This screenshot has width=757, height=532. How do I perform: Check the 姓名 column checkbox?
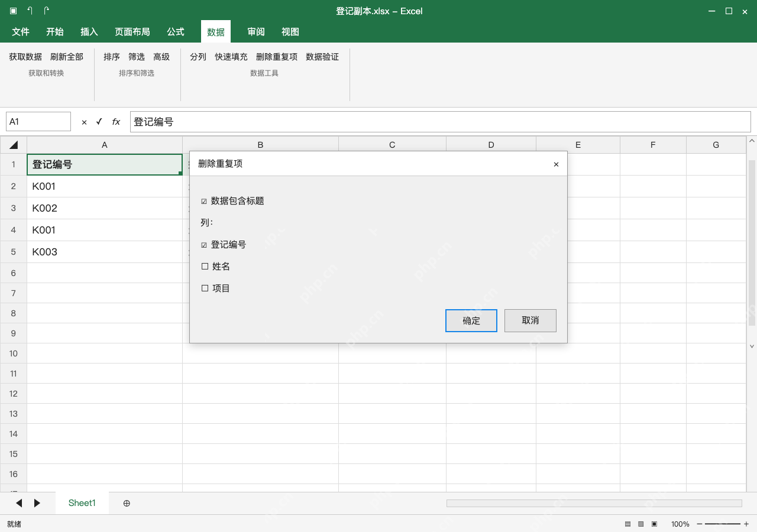pyautogui.click(x=205, y=267)
